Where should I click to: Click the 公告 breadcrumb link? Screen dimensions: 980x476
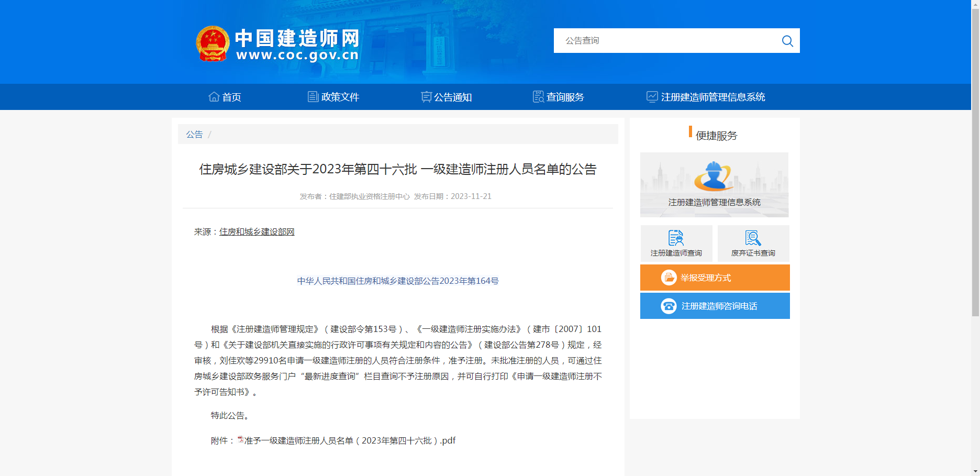click(194, 135)
